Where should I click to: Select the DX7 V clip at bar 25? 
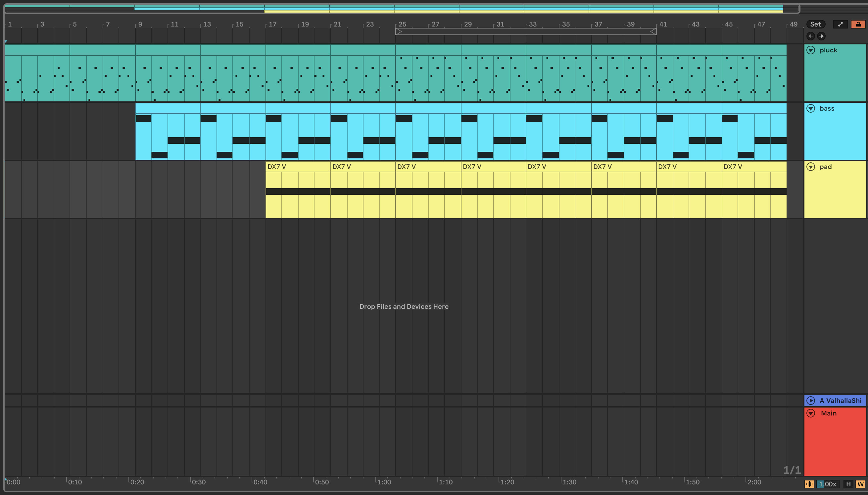coord(428,167)
